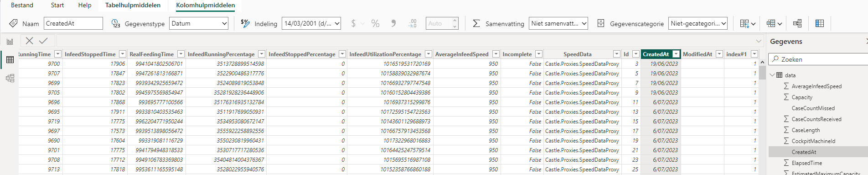This screenshot has height=175, width=868.
Task: Open filter dropdown on SpeedData column
Action: [x=617, y=54]
